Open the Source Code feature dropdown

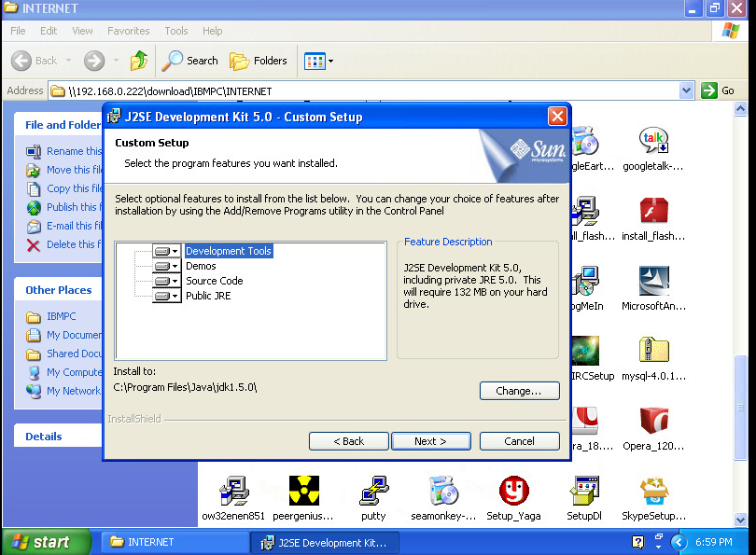pyautogui.click(x=167, y=281)
